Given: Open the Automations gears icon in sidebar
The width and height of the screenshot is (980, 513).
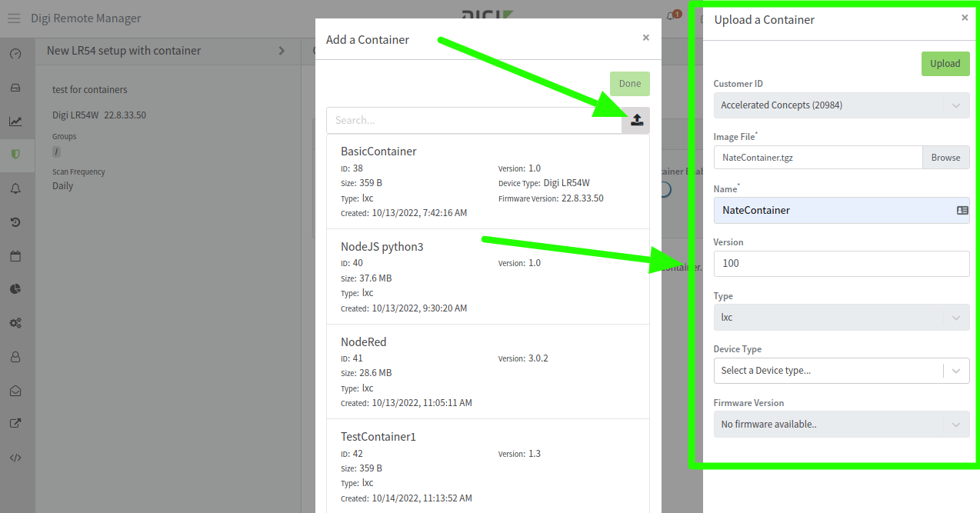Looking at the screenshot, I should click(15, 323).
